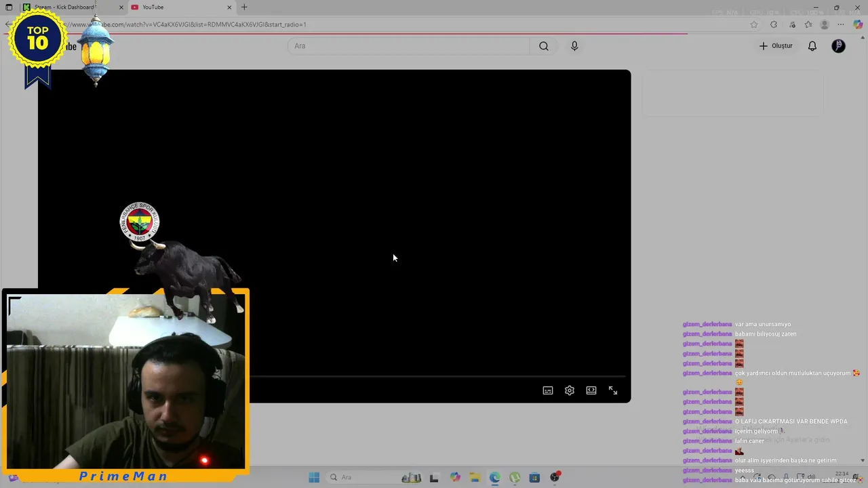Click chat message 'lafın caner'
This screenshot has width=868, height=488.
point(749,441)
